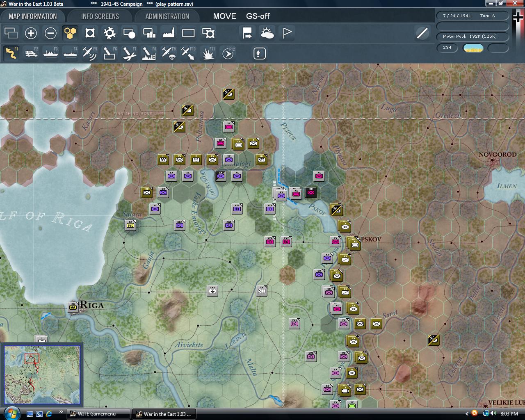Click the rectangle-with-gear toolbar icon
Image resolution: width=525 pixels, height=420 pixels.
point(208,33)
